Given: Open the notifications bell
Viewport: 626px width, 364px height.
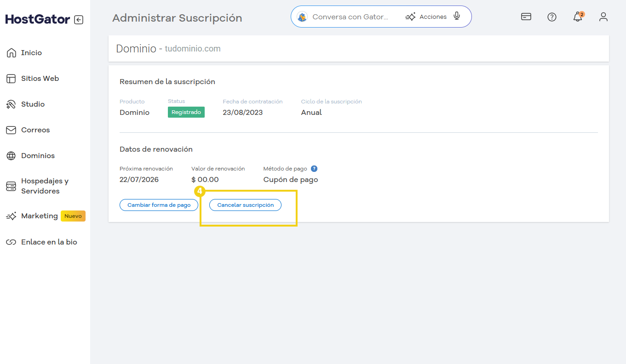Looking at the screenshot, I should coord(578,17).
